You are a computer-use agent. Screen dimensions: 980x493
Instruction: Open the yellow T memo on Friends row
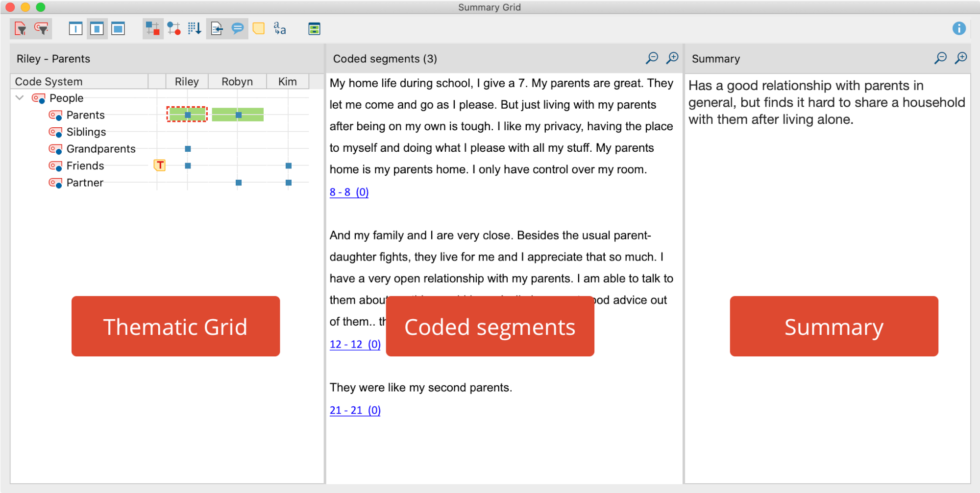pos(160,165)
